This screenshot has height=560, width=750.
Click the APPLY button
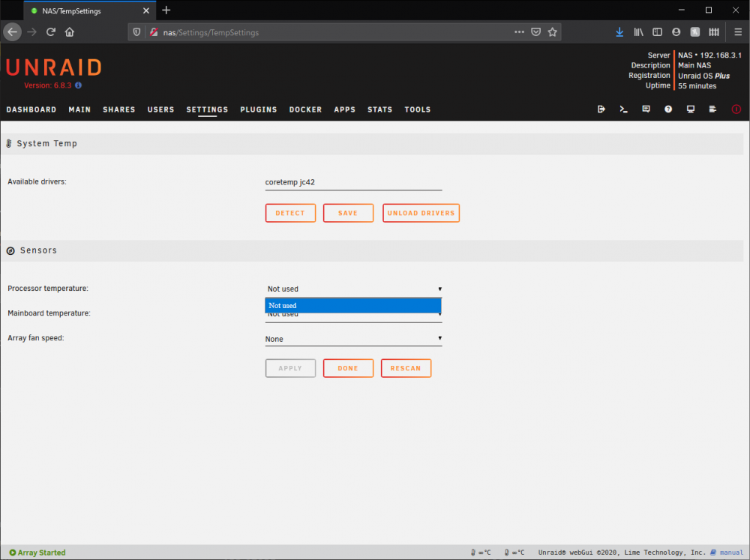pyautogui.click(x=290, y=368)
